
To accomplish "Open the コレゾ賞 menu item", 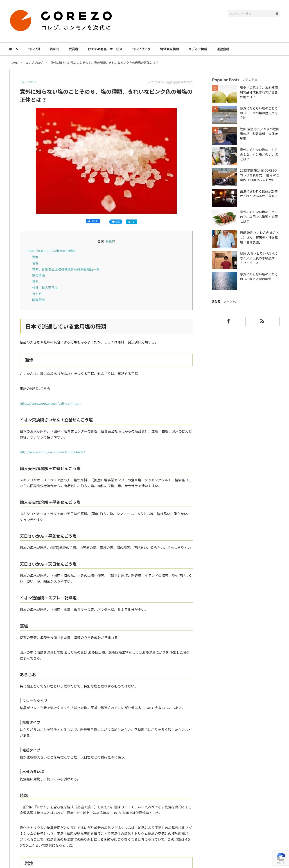I will point(34,49).
